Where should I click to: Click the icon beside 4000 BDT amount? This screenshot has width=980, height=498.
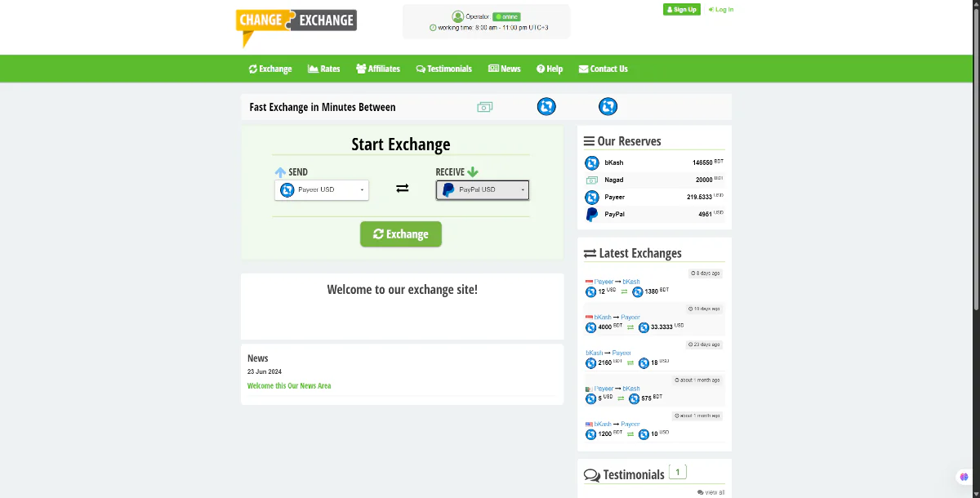click(591, 327)
